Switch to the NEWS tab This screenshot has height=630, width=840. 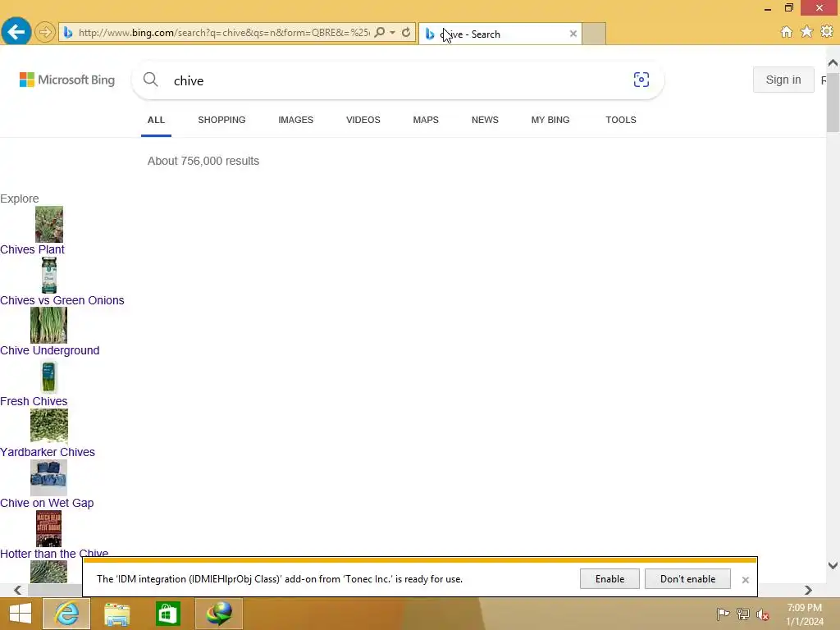point(485,120)
